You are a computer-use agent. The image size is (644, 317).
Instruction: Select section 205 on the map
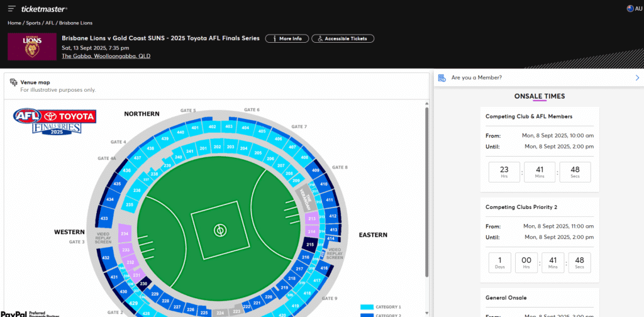(x=257, y=153)
